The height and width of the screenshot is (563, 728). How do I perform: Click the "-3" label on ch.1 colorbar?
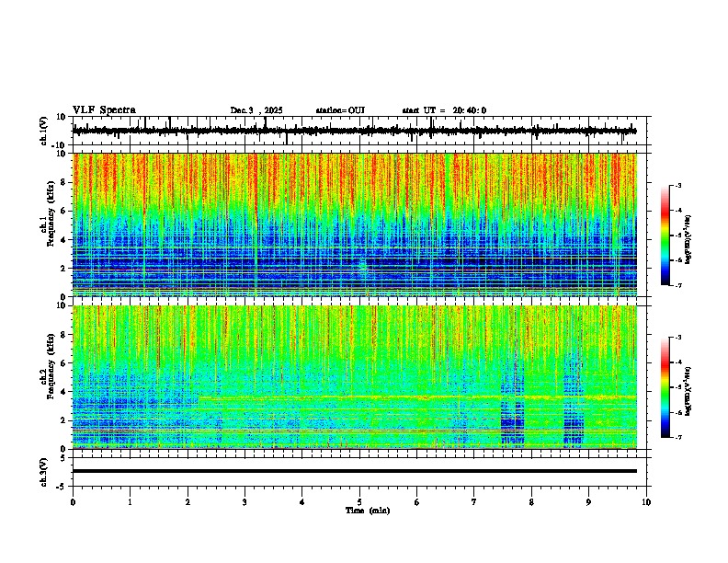[677, 185]
